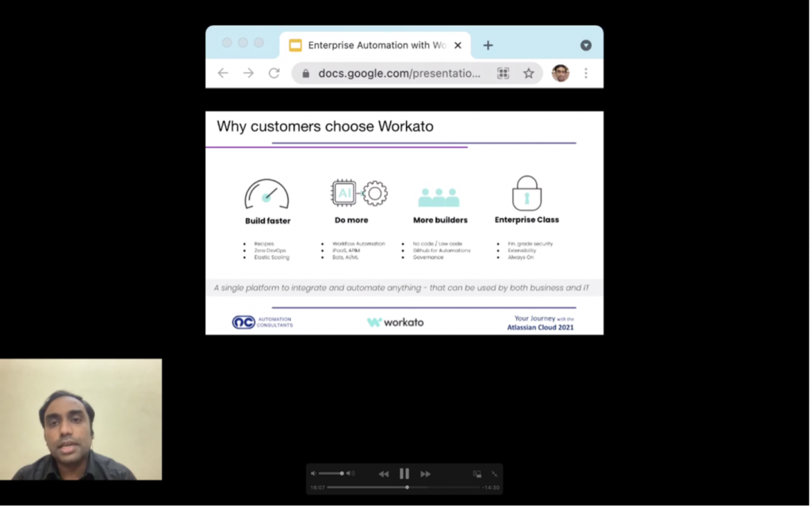Pause the video playback
812x508 pixels.
point(404,474)
